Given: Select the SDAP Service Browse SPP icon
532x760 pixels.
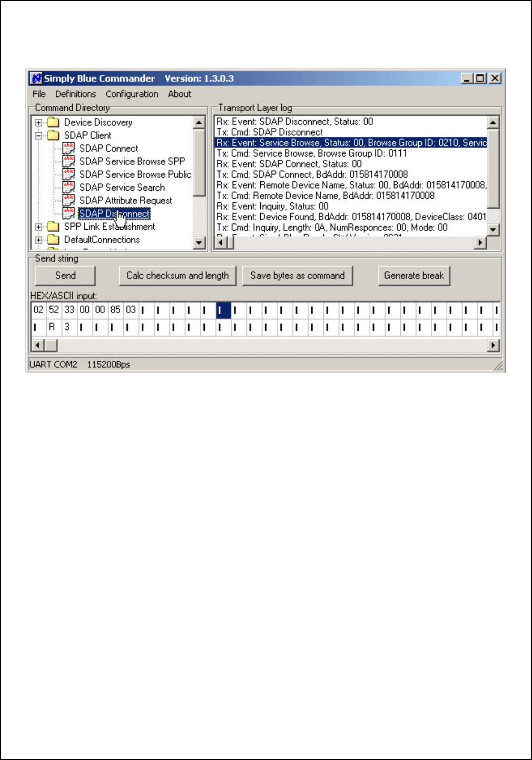Looking at the screenshot, I should click(x=68, y=161).
